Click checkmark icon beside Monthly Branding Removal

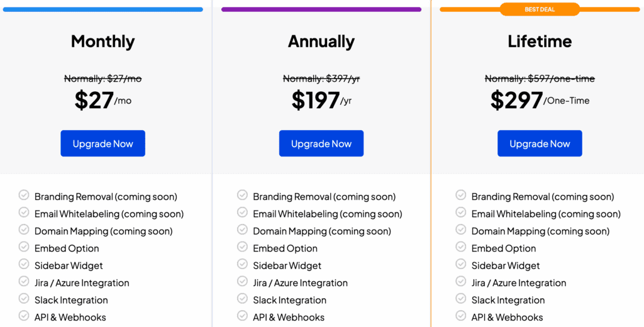24,196
